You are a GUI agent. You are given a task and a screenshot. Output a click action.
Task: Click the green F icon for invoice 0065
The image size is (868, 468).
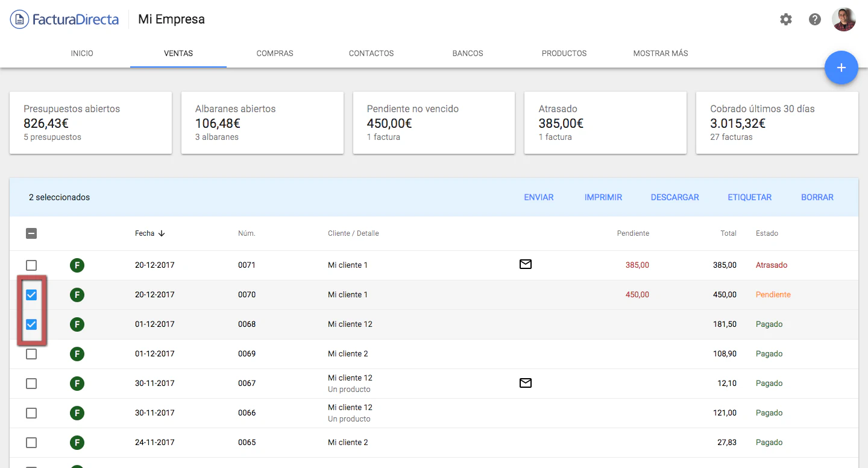point(77,443)
